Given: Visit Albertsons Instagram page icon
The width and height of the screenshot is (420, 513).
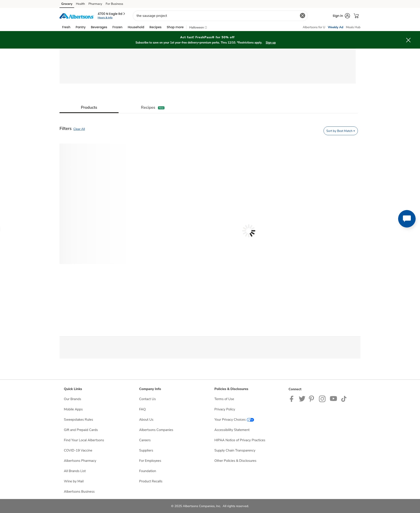Looking at the screenshot, I should (322, 399).
